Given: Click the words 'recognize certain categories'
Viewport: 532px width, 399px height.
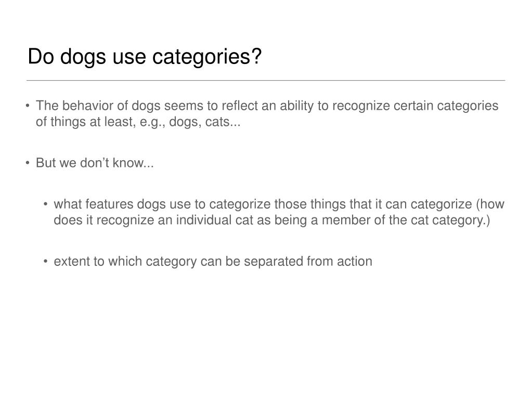Looking at the screenshot, I should point(416,106).
